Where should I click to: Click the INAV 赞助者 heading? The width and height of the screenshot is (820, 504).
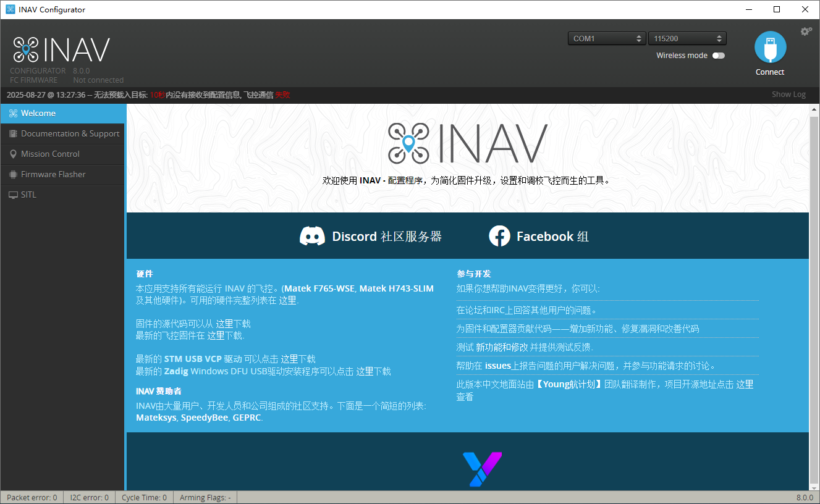click(159, 391)
